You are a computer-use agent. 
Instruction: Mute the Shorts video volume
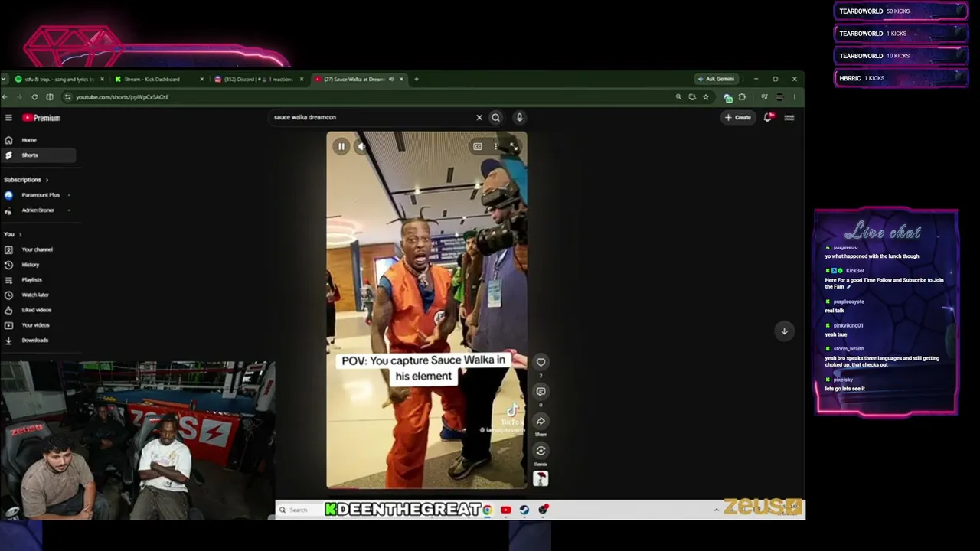(x=361, y=146)
